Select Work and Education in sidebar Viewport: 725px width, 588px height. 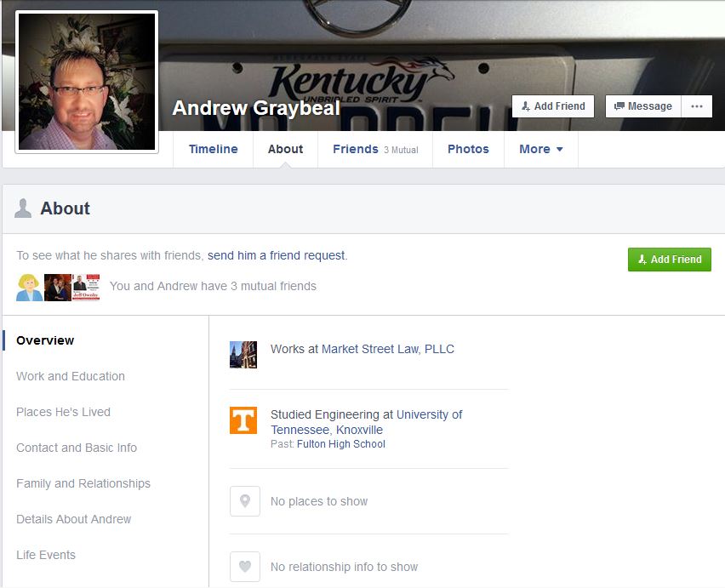[x=71, y=376]
